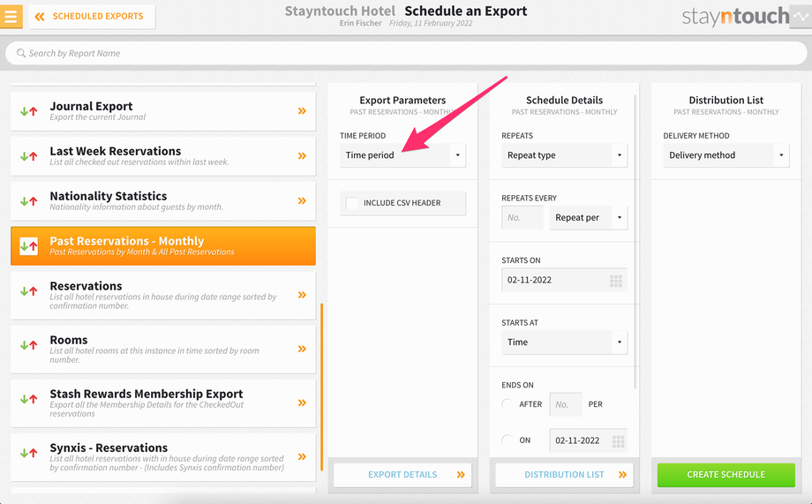Open the Repeat type dropdown
This screenshot has height=504, width=812.
565,155
